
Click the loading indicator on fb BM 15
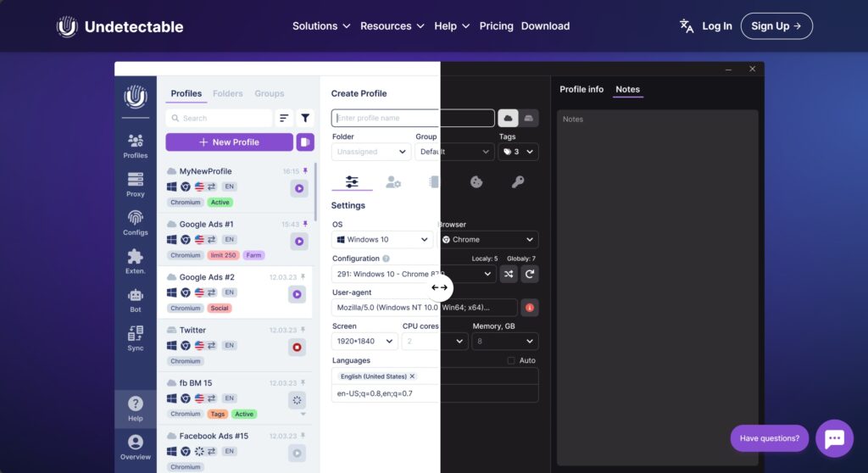(x=298, y=400)
